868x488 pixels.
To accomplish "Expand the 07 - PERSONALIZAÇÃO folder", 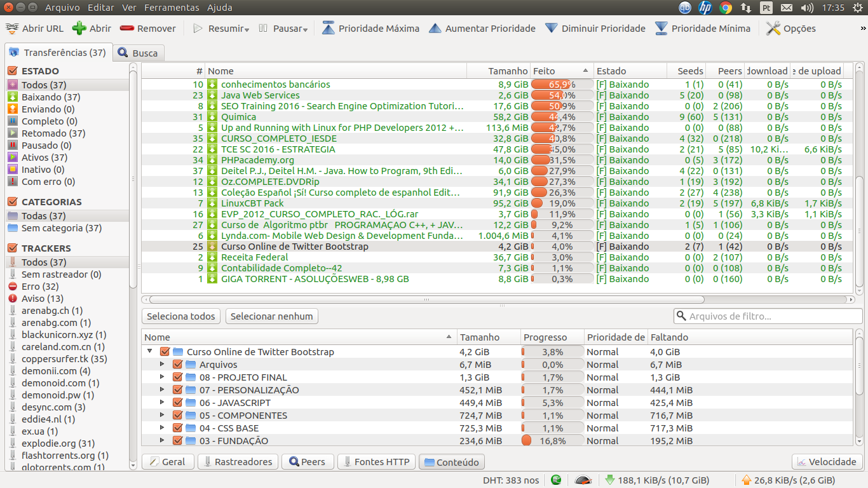I will click(x=162, y=390).
